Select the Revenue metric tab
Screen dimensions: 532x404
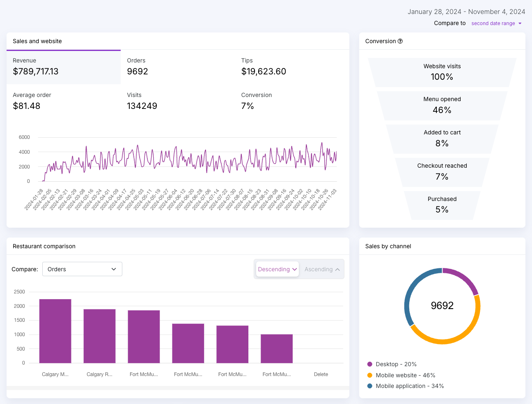coord(64,67)
